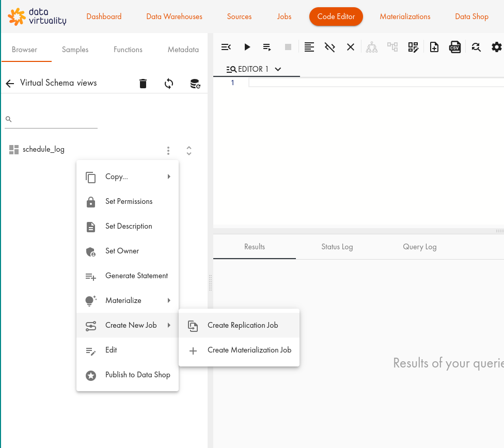Open the Code Editor button
This screenshot has height=448, width=504.
336,16
